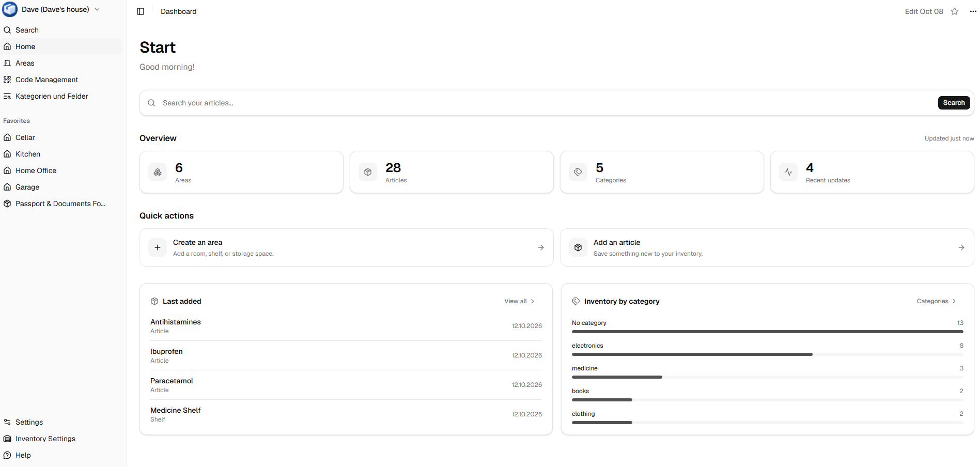Click the Categories tag icon in overview
This screenshot has height=467, width=980.
(578, 172)
